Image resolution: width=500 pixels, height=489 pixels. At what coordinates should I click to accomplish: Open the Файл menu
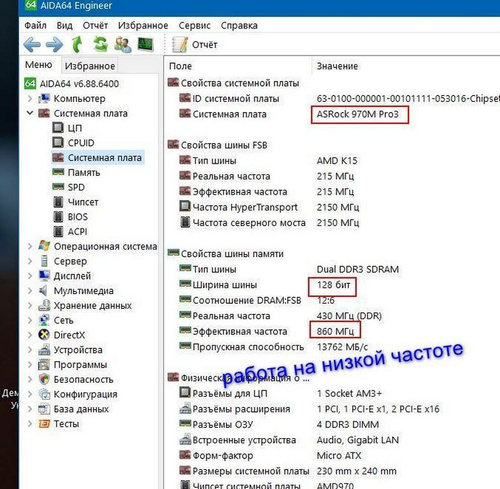click(x=35, y=25)
